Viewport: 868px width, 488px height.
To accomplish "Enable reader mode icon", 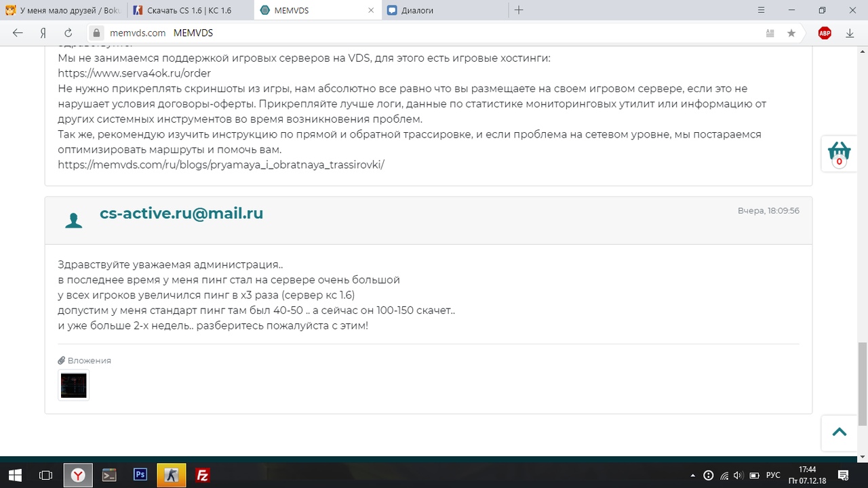I will click(770, 33).
